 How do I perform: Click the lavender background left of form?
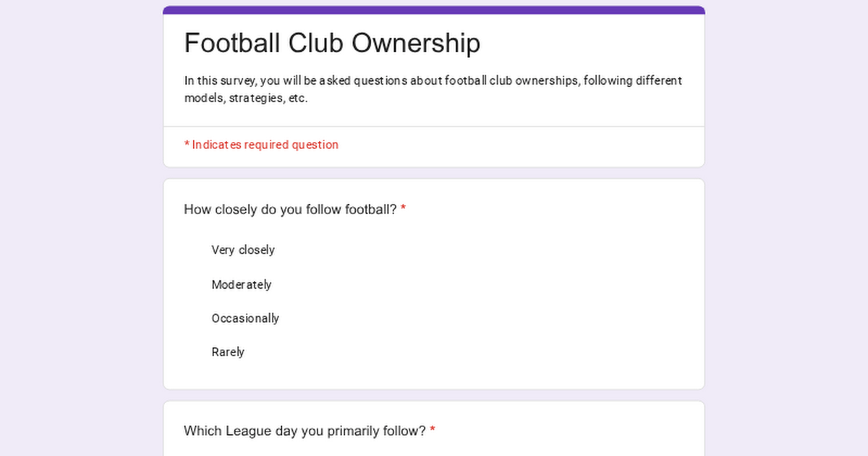(80, 232)
